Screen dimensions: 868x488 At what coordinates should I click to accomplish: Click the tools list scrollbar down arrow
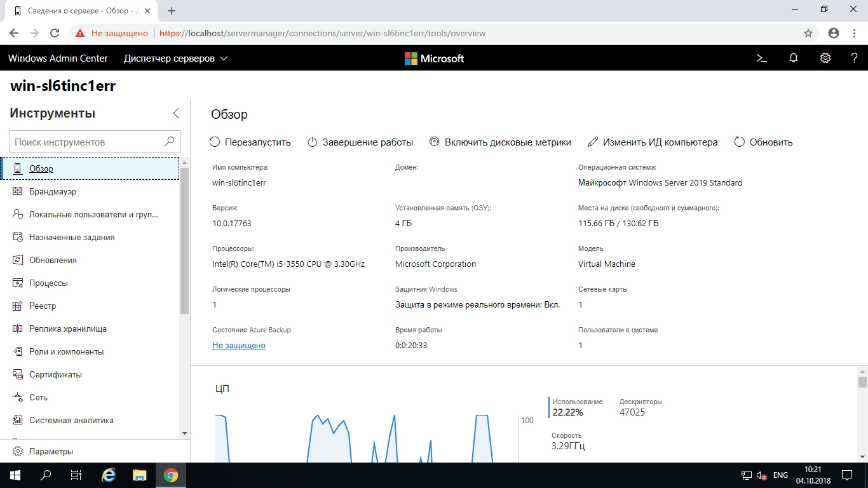tap(184, 433)
